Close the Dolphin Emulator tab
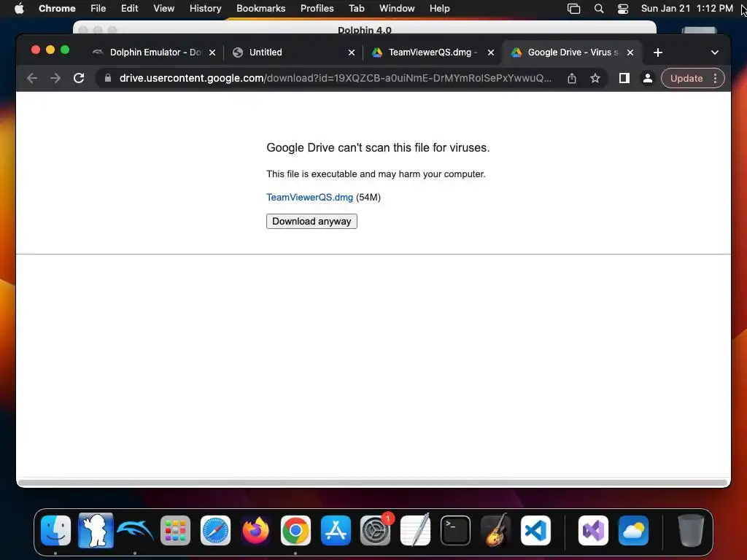This screenshot has height=560, width=747. pyautogui.click(x=212, y=52)
